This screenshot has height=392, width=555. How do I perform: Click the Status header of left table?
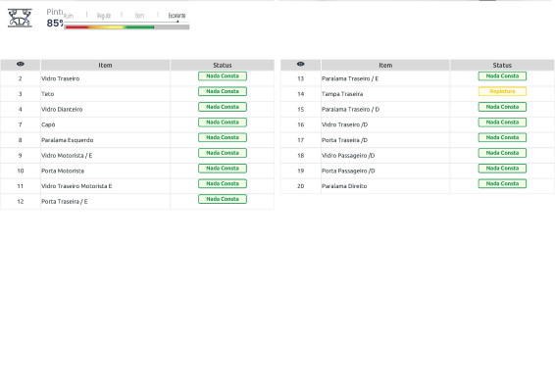coord(223,65)
